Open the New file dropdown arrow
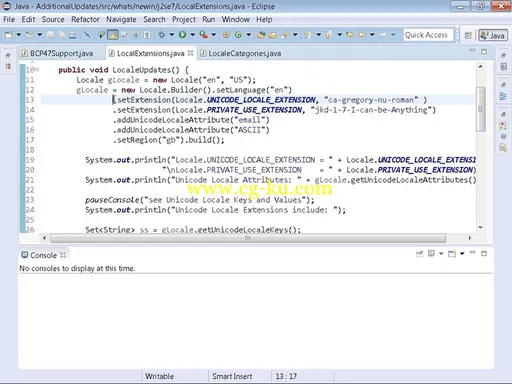 click(19, 35)
